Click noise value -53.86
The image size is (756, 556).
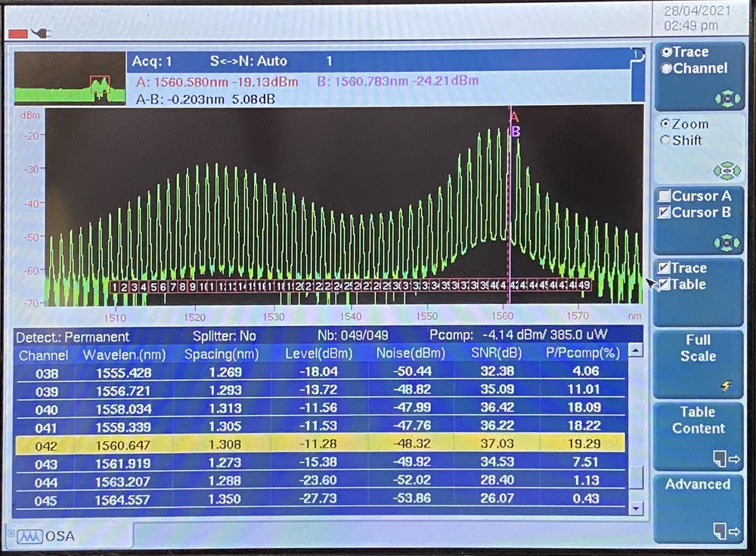tap(412, 498)
